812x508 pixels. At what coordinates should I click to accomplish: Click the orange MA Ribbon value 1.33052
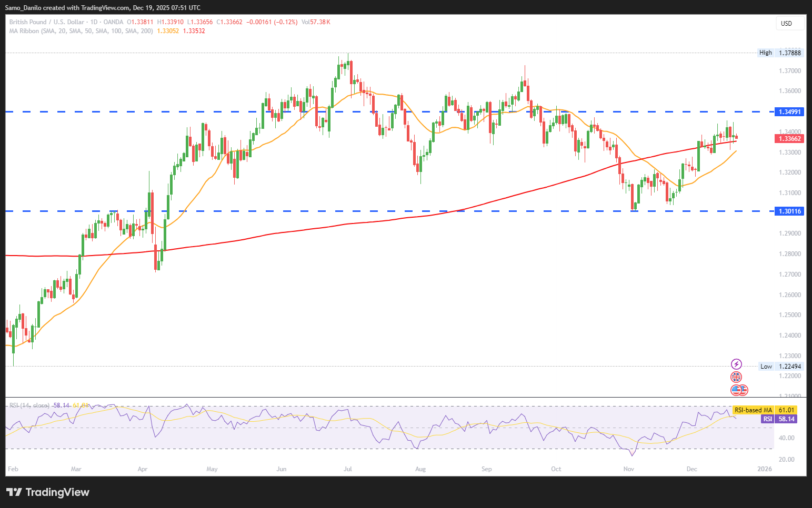click(168, 31)
